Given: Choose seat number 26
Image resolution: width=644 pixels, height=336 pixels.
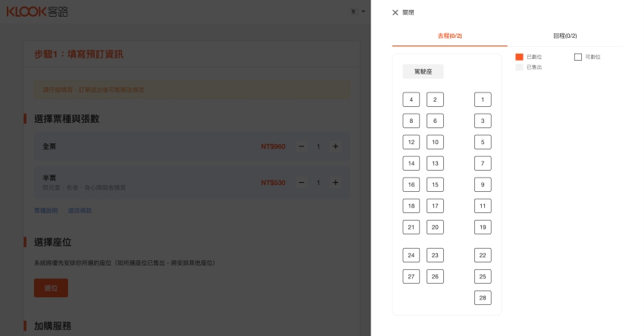Looking at the screenshot, I should pos(435,277).
